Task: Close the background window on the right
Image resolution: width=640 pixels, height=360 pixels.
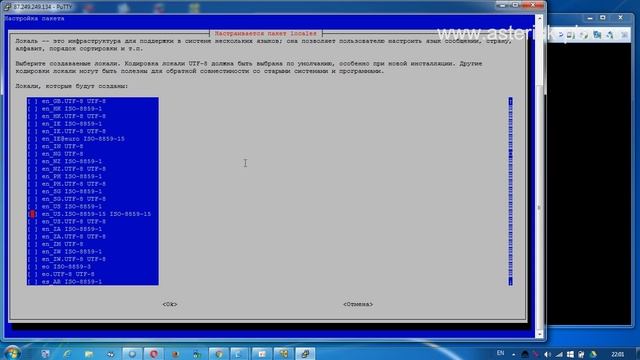Action: [620, 18]
